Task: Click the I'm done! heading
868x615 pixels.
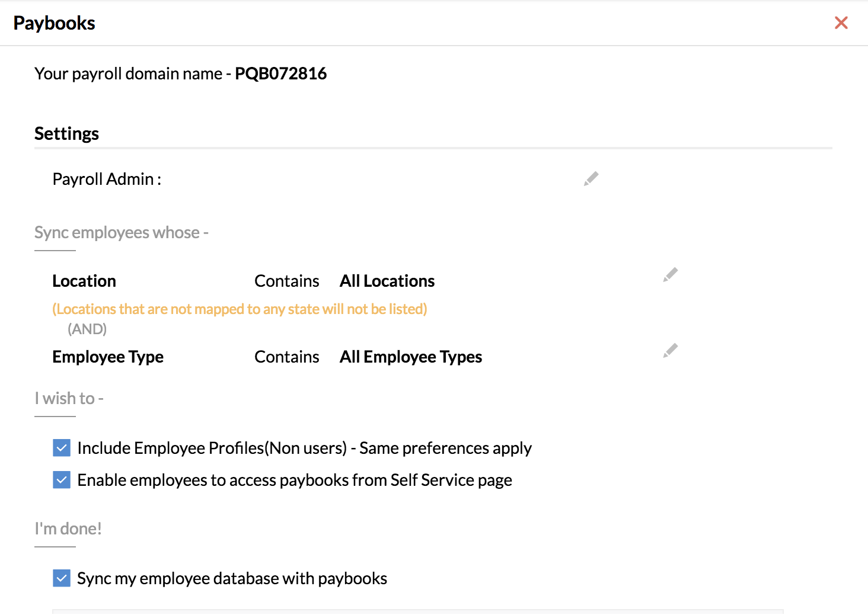Action: 68,529
